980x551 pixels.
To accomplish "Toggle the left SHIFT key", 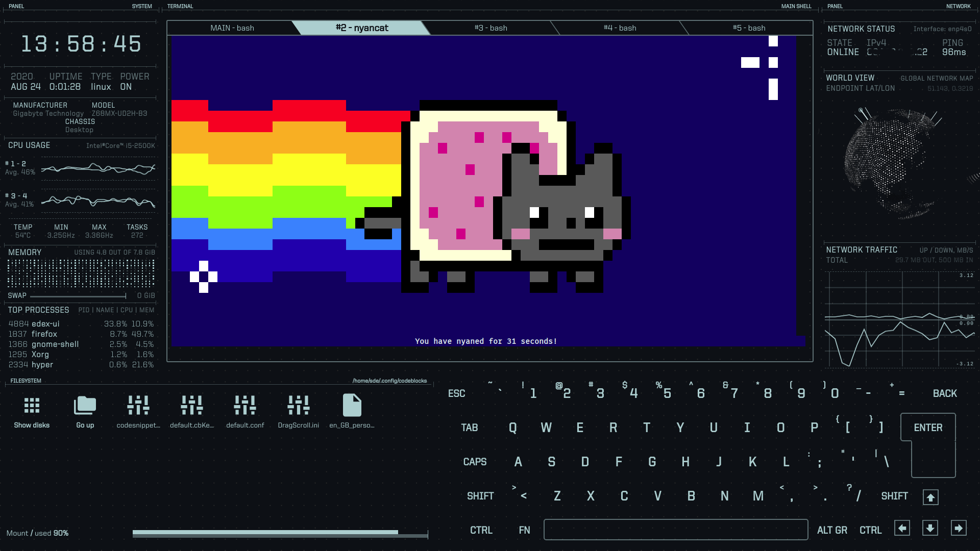I will [480, 495].
